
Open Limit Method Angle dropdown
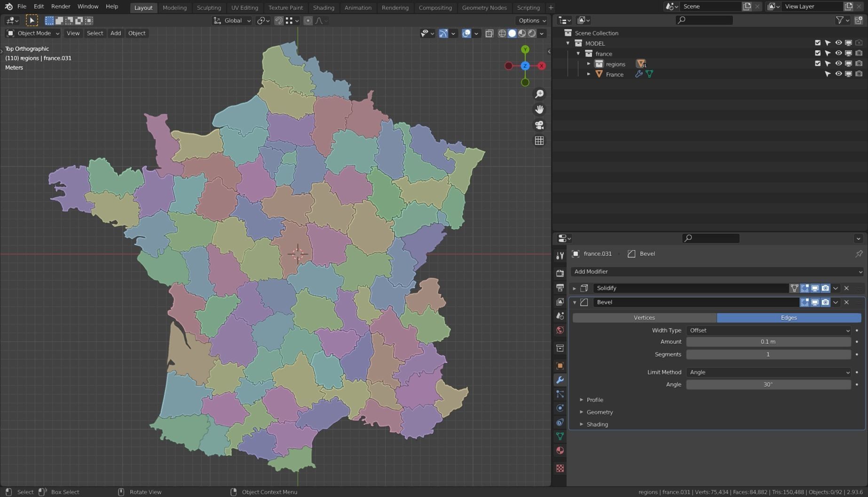tap(769, 372)
